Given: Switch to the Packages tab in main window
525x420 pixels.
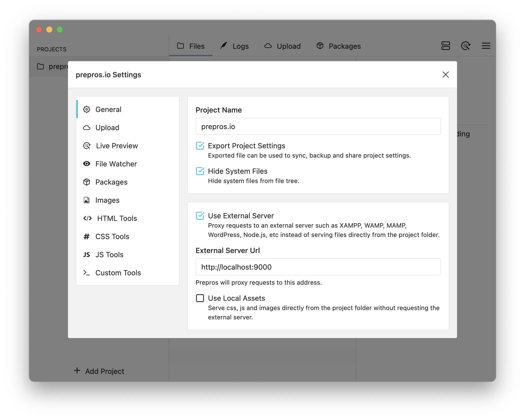Looking at the screenshot, I should [339, 46].
